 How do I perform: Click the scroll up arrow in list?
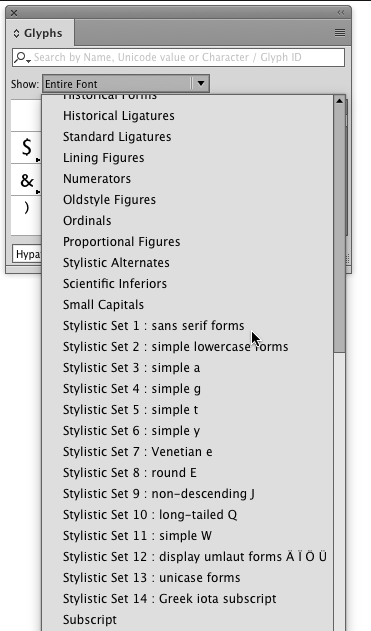339,101
